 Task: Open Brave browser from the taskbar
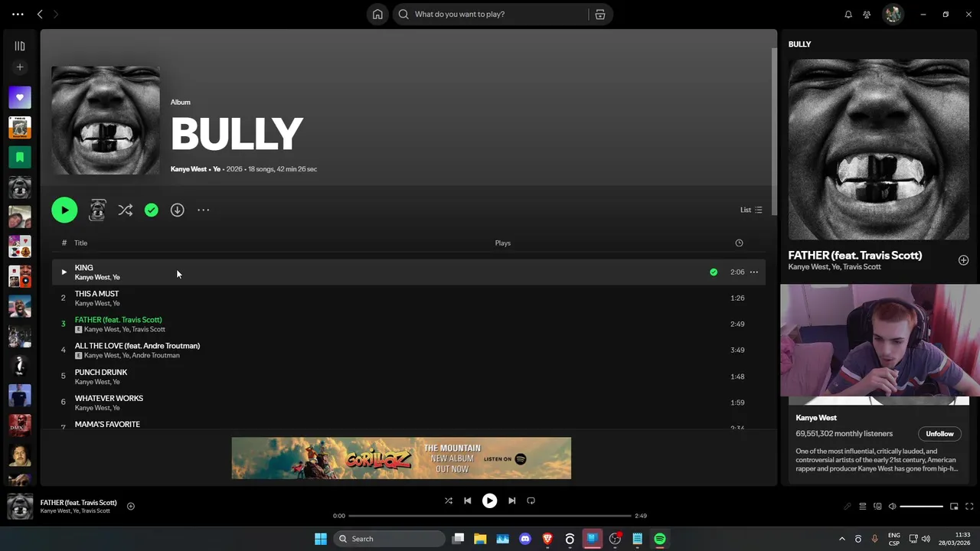click(547, 539)
